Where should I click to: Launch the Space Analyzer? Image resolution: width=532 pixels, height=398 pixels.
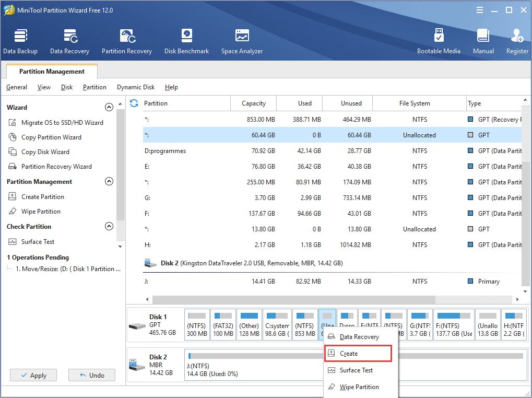click(241, 41)
